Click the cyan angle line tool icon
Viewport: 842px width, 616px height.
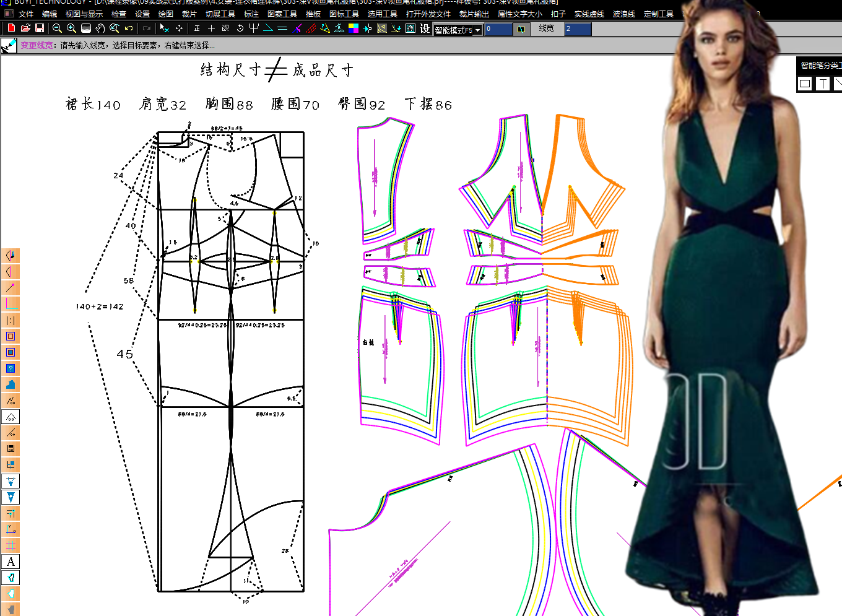click(268, 28)
